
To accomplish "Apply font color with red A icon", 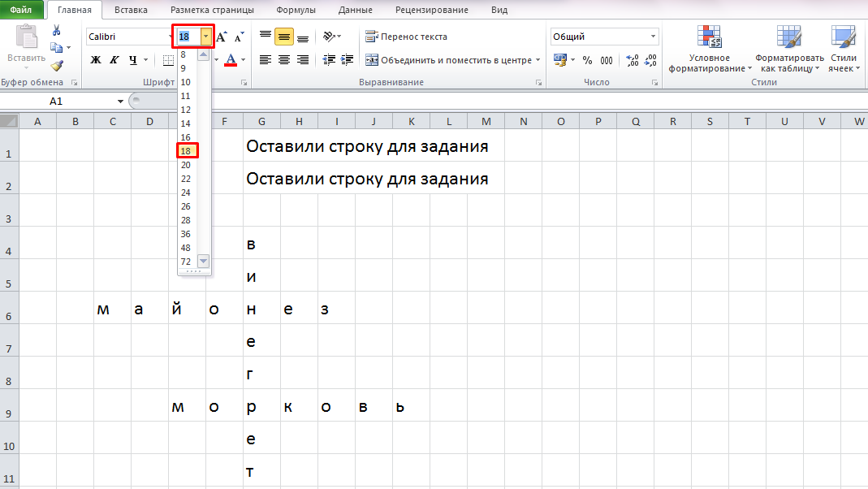I will pos(231,60).
